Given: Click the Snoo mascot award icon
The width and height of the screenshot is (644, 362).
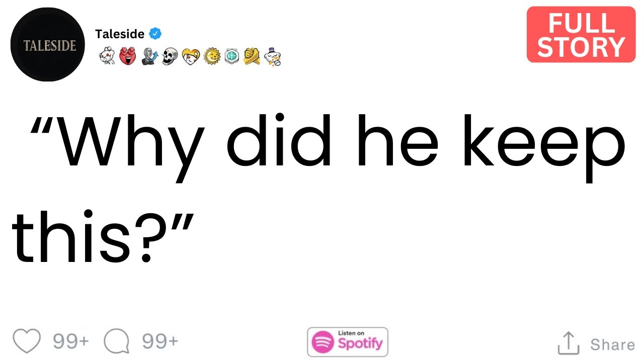Looking at the screenshot, I should click(107, 57).
